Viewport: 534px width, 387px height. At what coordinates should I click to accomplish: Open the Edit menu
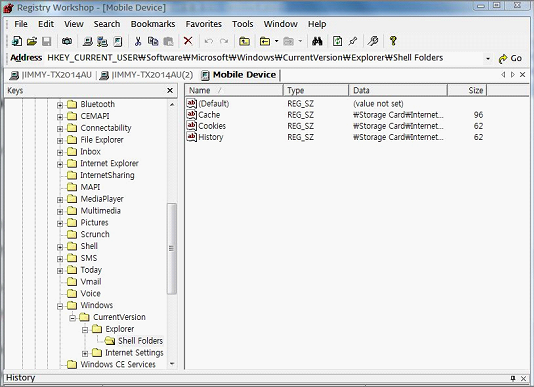[x=46, y=24]
